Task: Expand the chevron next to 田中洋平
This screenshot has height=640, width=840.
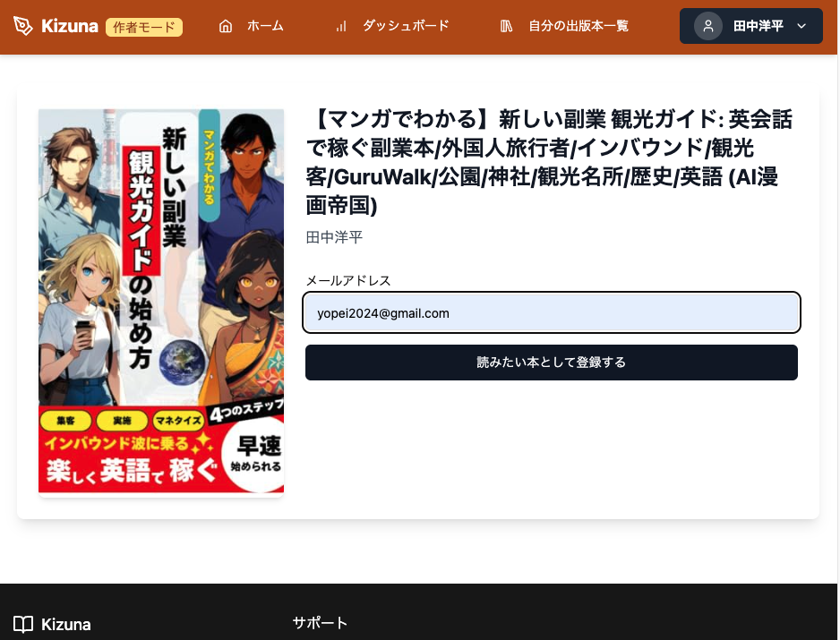Action: tap(801, 26)
